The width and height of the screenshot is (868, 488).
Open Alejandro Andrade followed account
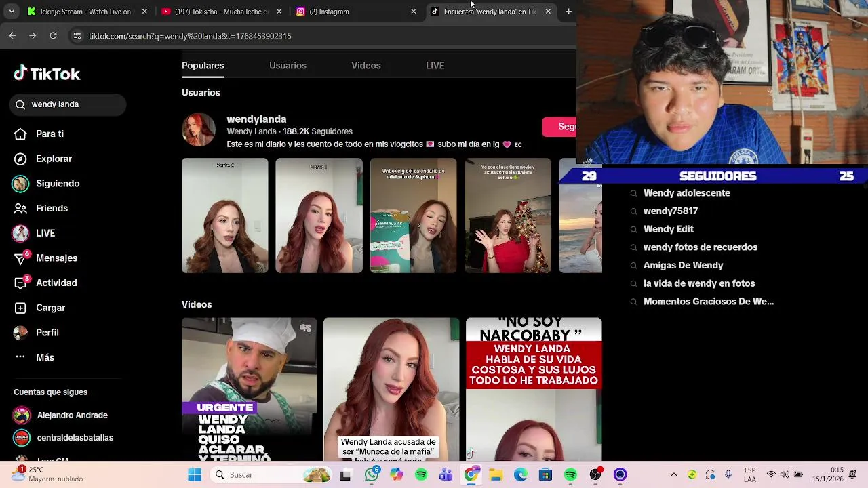click(61, 415)
